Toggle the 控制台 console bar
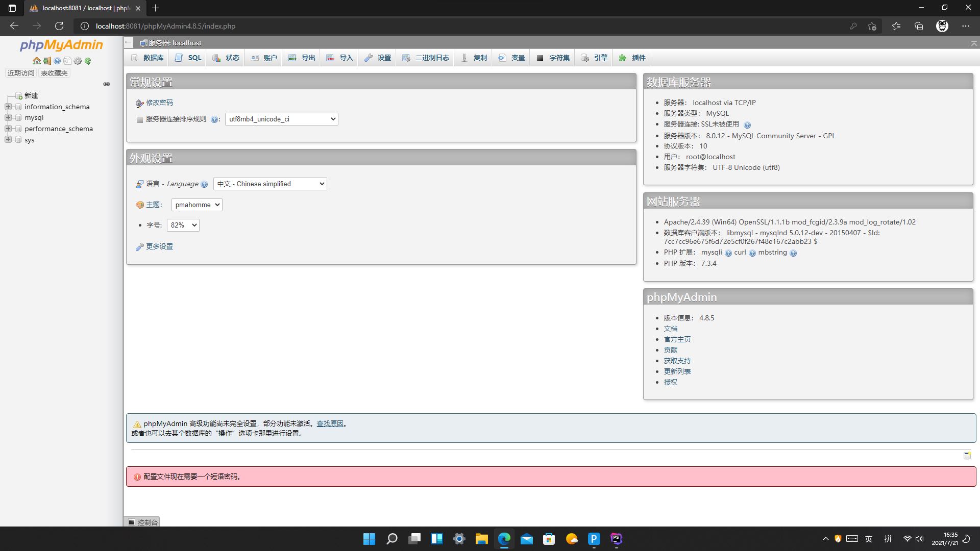980x551 pixels. [142, 522]
